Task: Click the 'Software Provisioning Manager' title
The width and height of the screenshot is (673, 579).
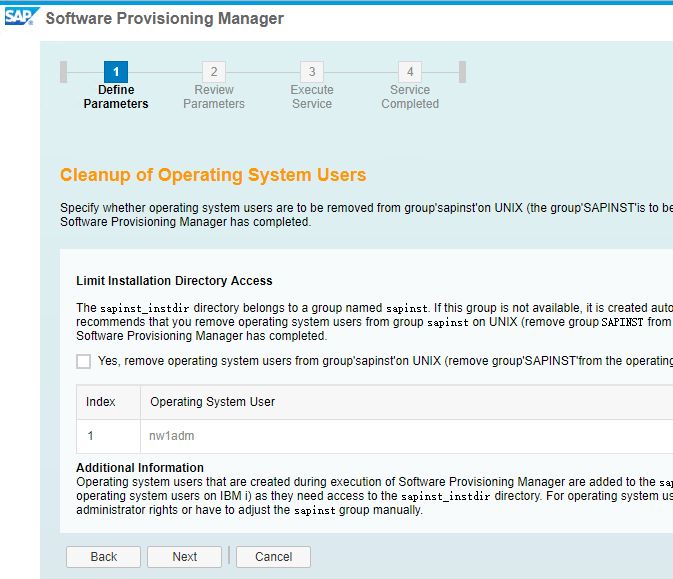Action: [x=165, y=18]
